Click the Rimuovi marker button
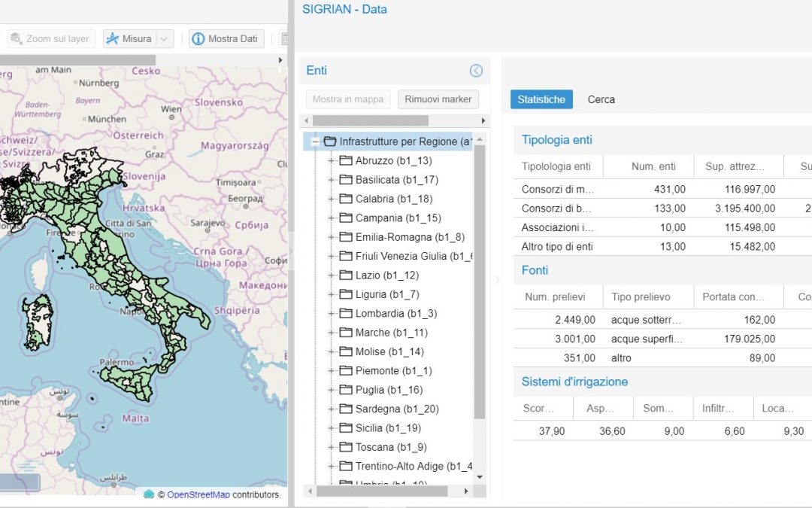The width and height of the screenshot is (812, 508). [438, 99]
